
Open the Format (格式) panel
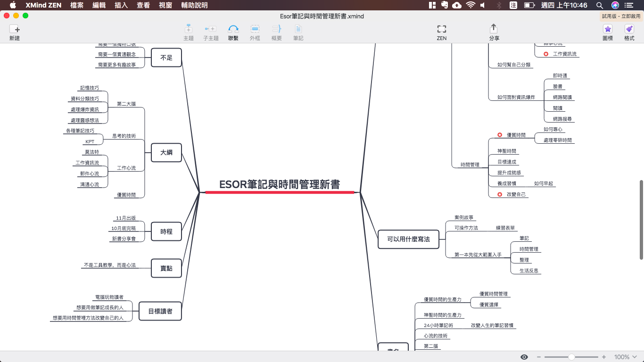tap(629, 29)
